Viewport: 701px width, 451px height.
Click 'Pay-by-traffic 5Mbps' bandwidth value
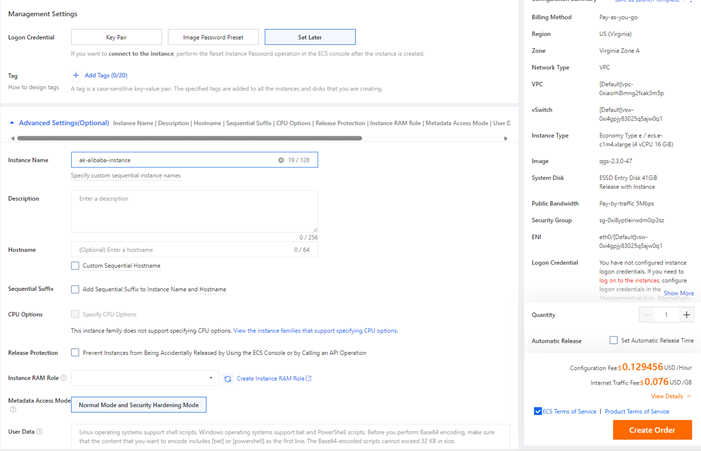coord(626,203)
